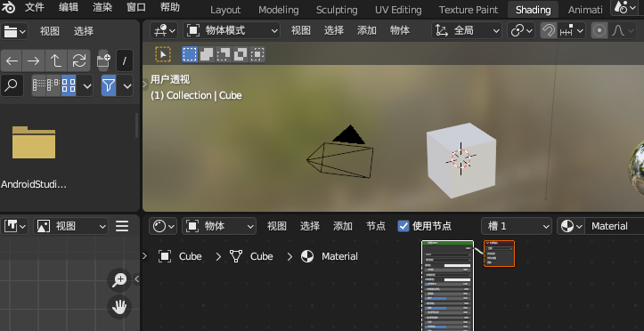Open the 帮助 menu

[170, 7]
